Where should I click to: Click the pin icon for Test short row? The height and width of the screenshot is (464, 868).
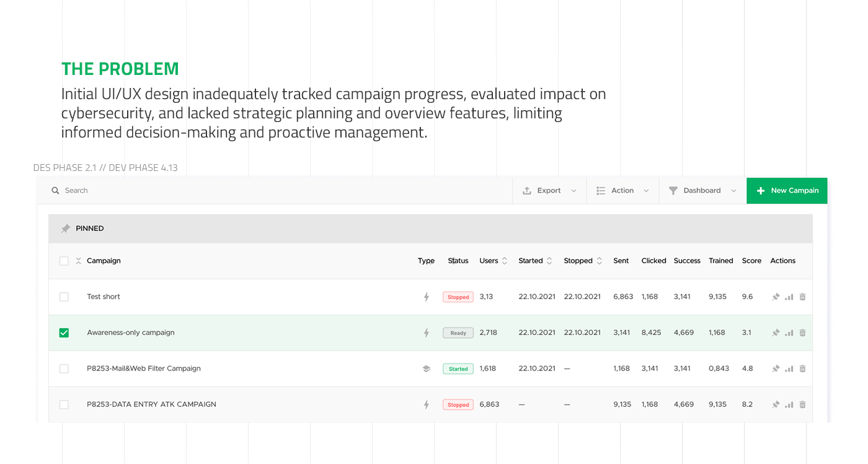point(776,297)
